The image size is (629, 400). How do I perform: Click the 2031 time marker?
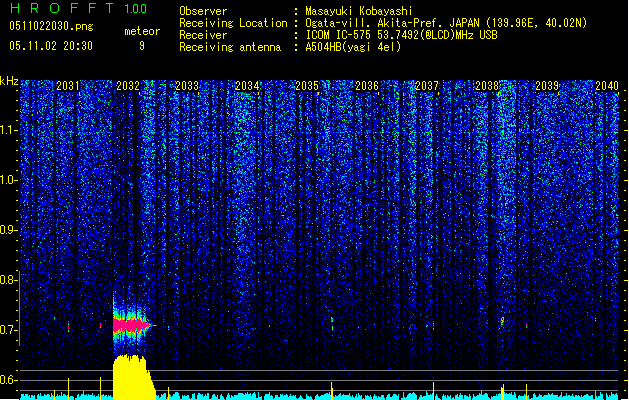coord(67,86)
